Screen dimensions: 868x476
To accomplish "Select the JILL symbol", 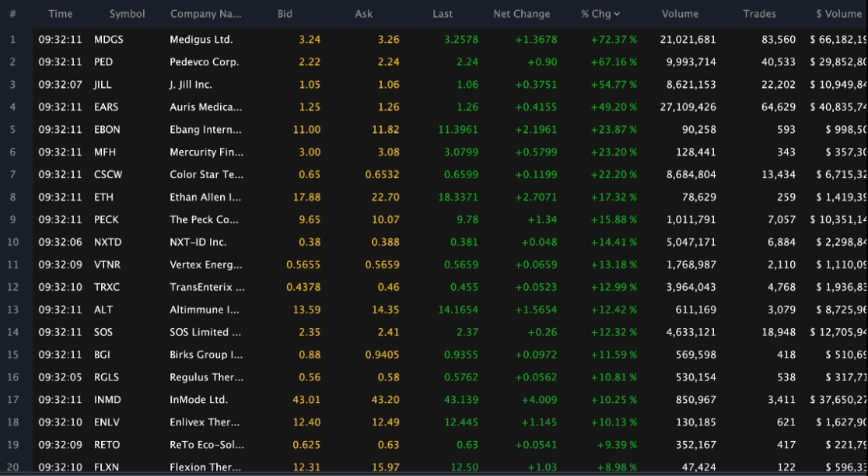I will (x=103, y=85).
